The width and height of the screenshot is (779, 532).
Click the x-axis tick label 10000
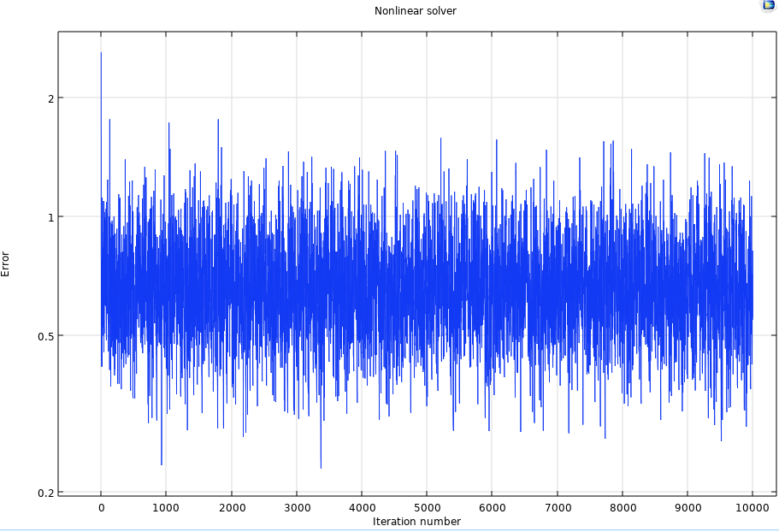coord(752,508)
